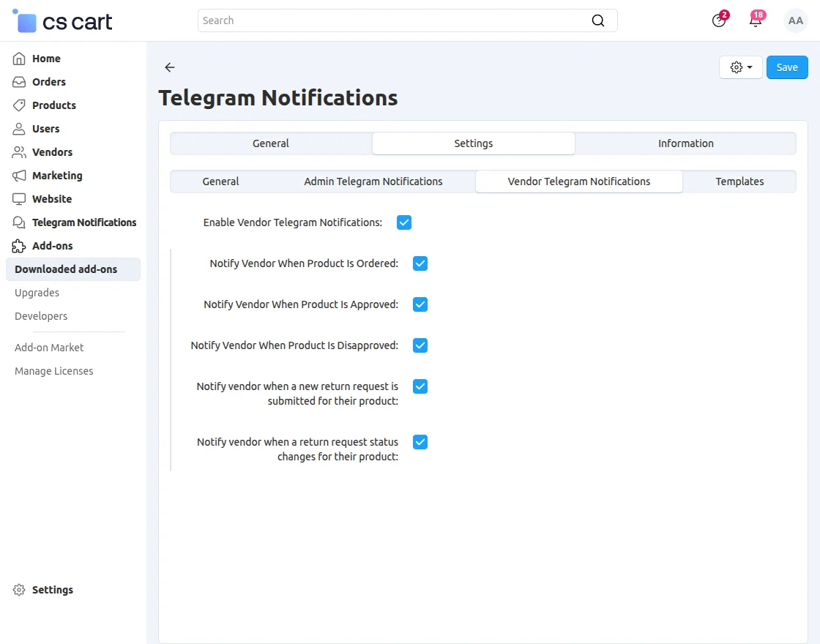
Task: Select Vendor Telegram Notifications sub-tab
Action: [579, 181]
